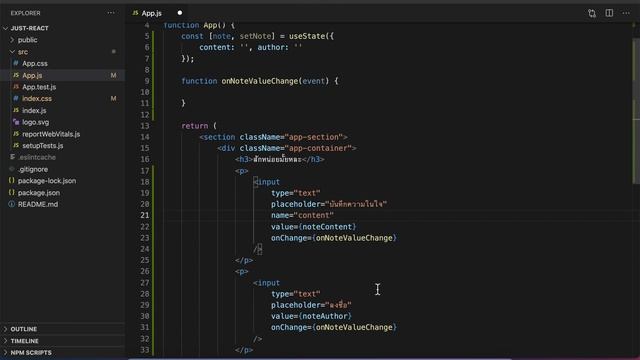The width and height of the screenshot is (640, 360).
Task: Click modified dot badge on src folder
Action: [x=113, y=52]
